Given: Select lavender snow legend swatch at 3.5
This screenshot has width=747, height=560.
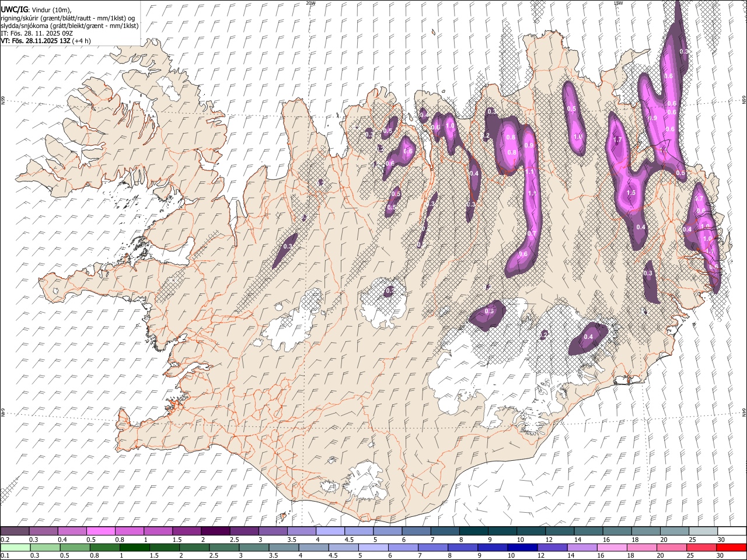Looking at the screenshot, I should [x=301, y=531].
